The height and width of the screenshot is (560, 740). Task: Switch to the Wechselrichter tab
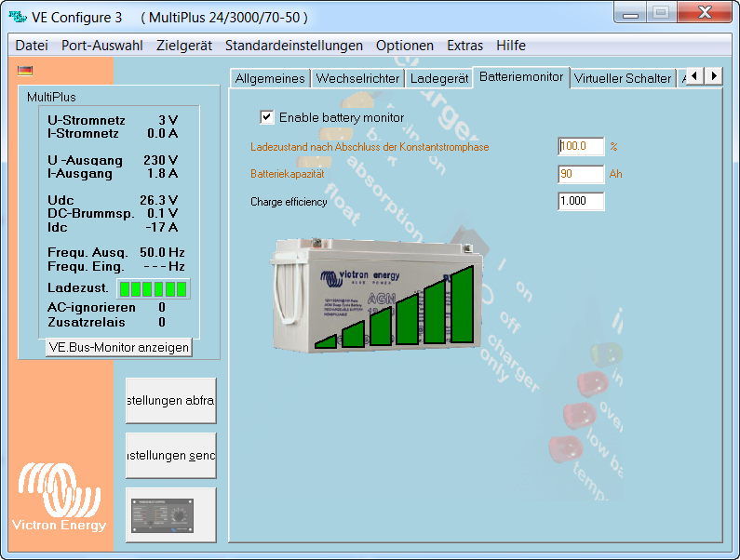357,78
